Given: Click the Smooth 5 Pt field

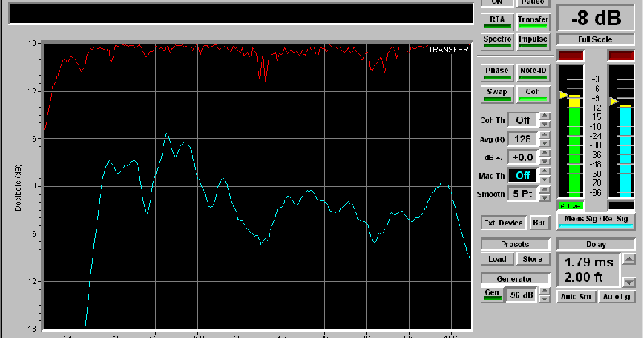Looking at the screenshot, I should click(522, 194).
